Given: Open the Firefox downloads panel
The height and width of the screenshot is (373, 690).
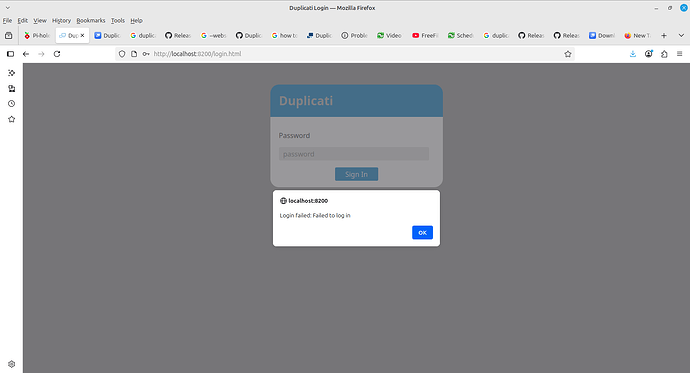Looking at the screenshot, I should coord(633,54).
